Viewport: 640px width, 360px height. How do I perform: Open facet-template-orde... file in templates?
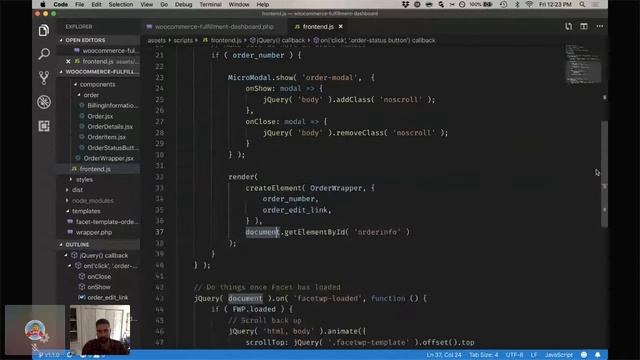point(107,222)
